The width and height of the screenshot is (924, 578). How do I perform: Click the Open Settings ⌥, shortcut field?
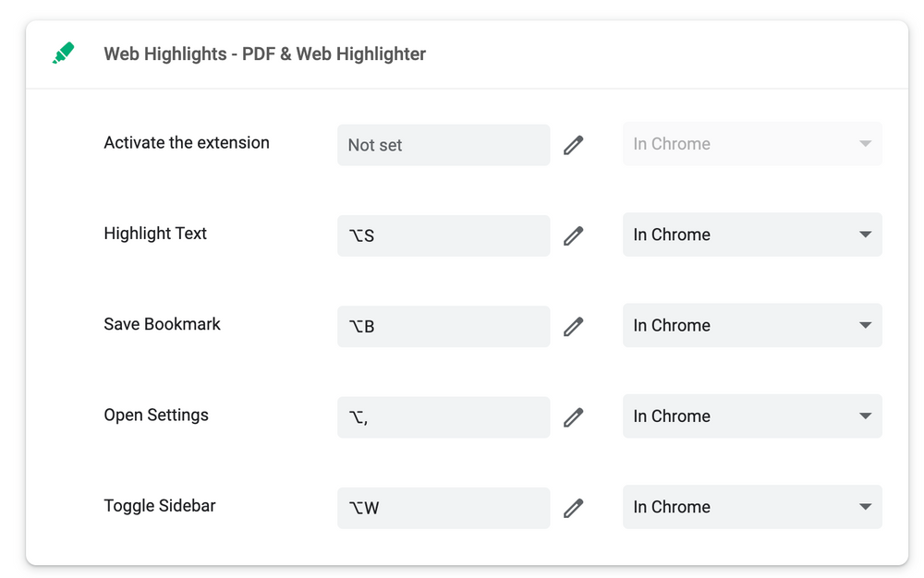pyautogui.click(x=444, y=417)
